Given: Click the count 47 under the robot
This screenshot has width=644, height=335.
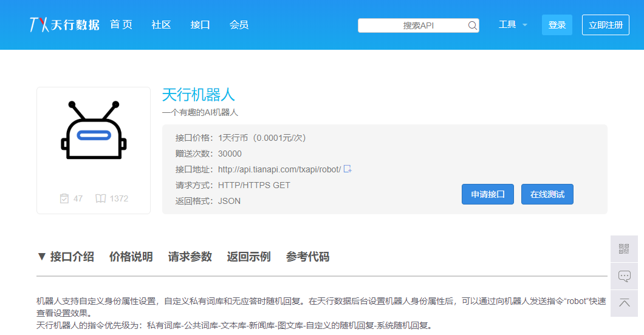Looking at the screenshot, I should [x=78, y=198].
